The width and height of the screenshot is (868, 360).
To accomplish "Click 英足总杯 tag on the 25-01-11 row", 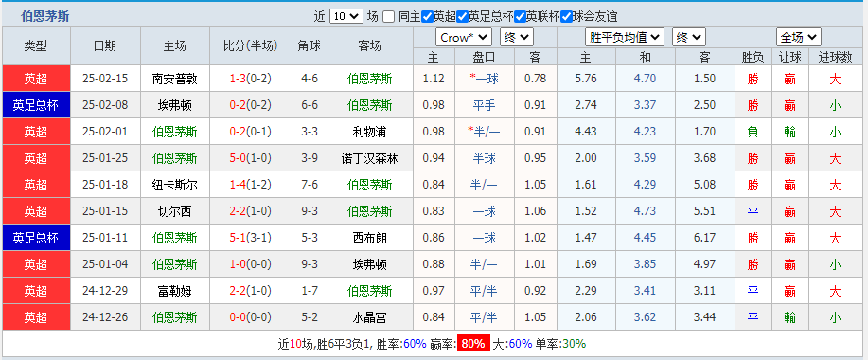I will tap(36, 238).
